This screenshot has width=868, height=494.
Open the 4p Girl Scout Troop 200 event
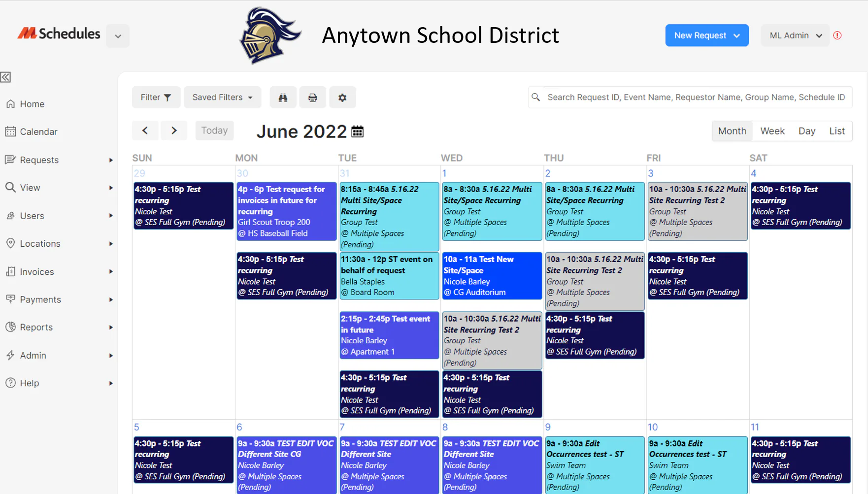286,211
